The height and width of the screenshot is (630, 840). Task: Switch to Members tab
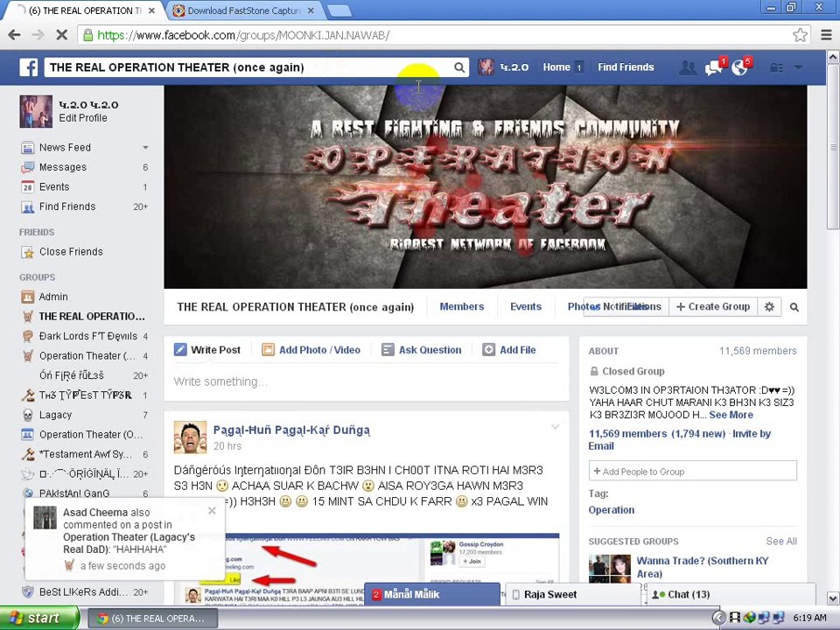coord(461,306)
